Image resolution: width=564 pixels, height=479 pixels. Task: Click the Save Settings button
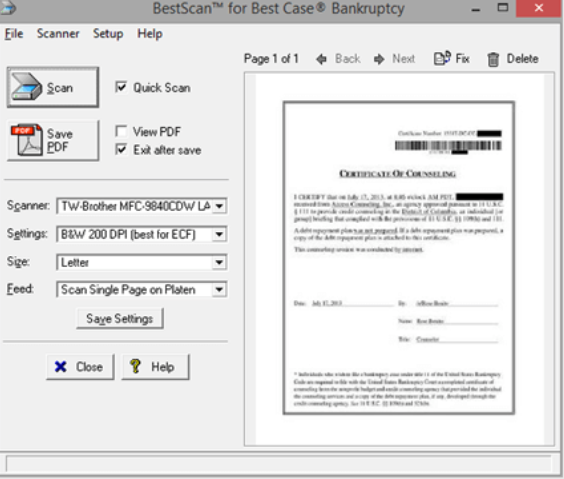120,319
